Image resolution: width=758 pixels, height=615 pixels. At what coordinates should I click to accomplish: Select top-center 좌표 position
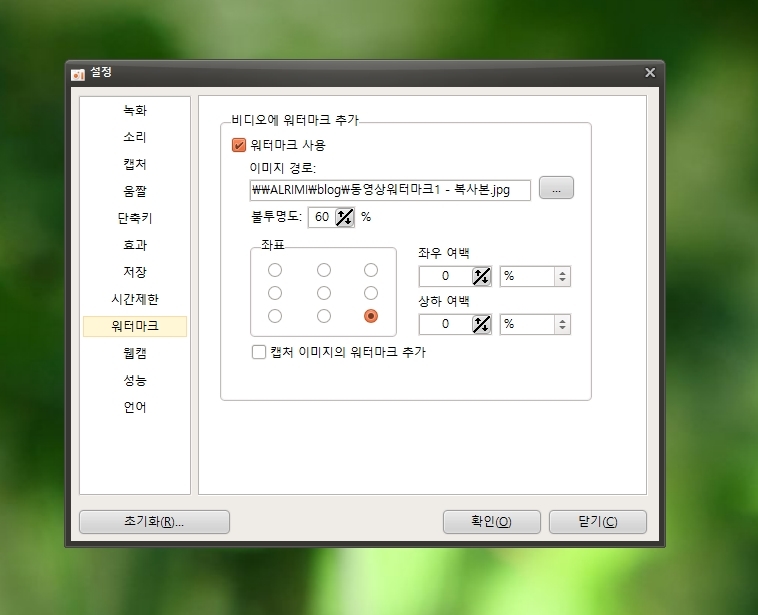tap(324, 270)
